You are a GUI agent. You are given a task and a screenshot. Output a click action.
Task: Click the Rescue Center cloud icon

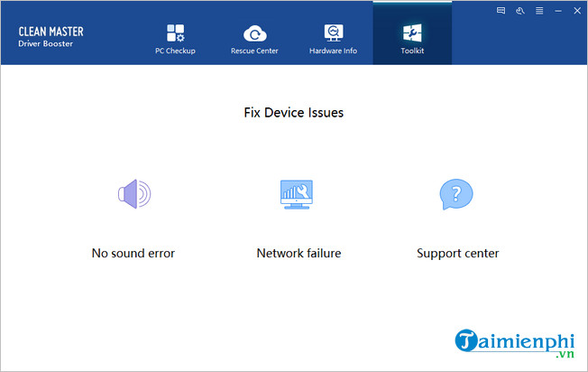click(x=255, y=33)
